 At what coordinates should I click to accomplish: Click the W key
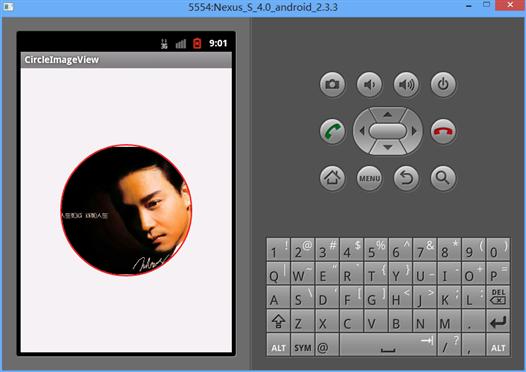tap(303, 273)
